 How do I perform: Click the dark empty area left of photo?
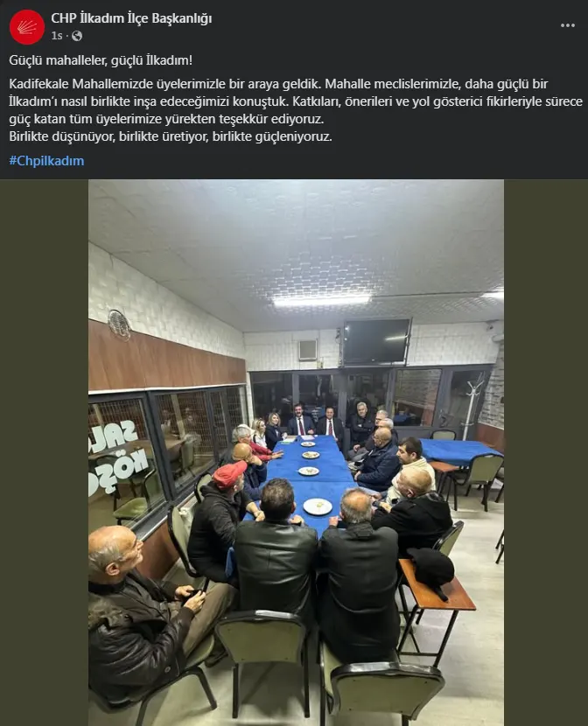tap(44, 452)
